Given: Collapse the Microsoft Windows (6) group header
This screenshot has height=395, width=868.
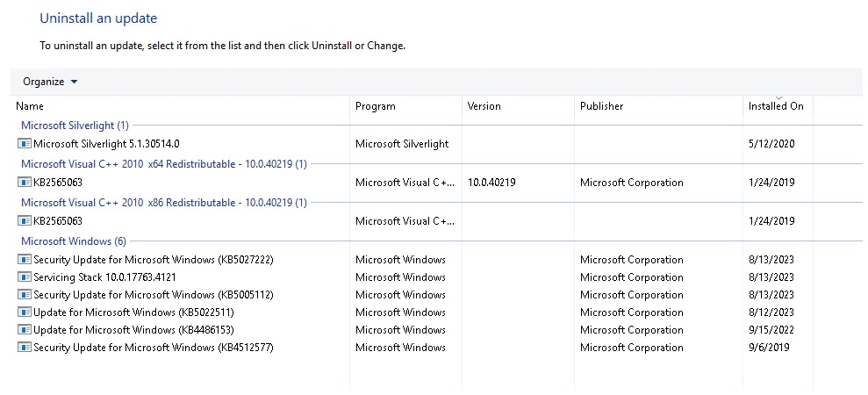Looking at the screenshot, I should pos(74,241).
